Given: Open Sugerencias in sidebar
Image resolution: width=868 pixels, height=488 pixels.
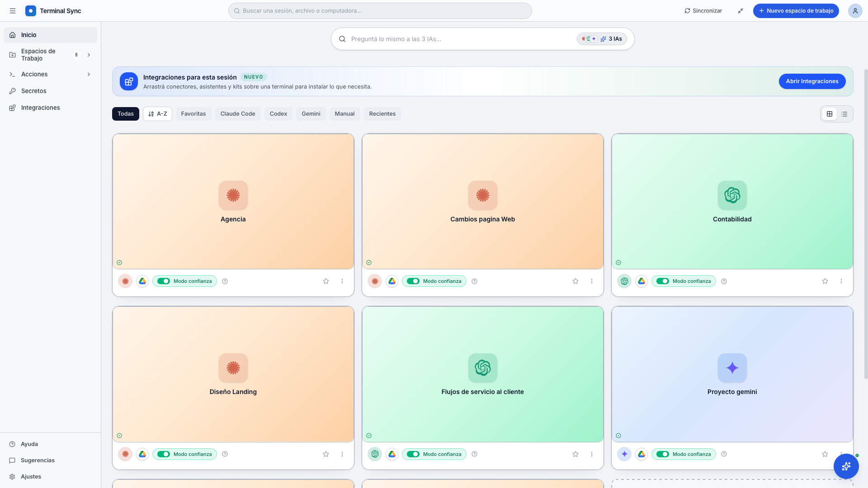Looking at the screenshot, I should 50,460.
